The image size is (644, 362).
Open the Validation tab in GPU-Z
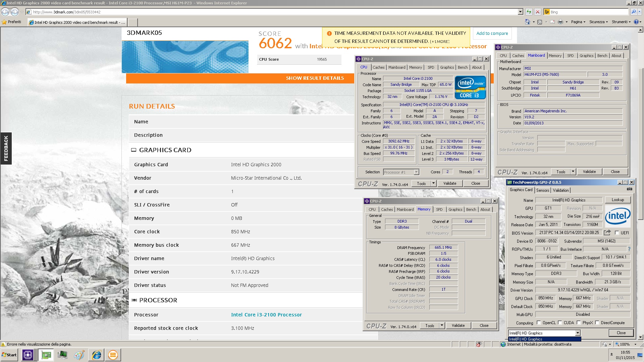coord(561,190)
